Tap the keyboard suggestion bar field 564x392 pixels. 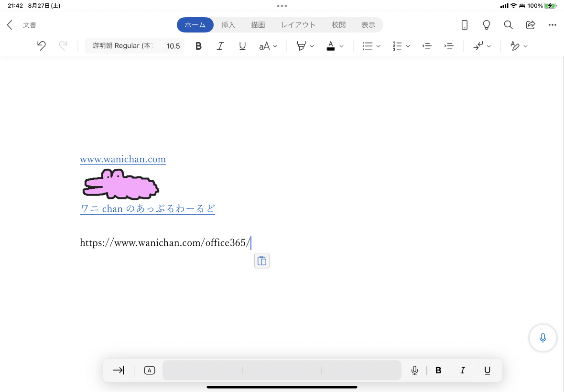tap(282, 370)
